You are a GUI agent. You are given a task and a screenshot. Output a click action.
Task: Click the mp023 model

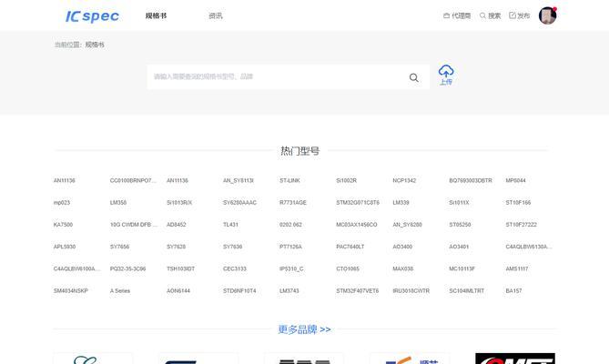pos(61,203)
